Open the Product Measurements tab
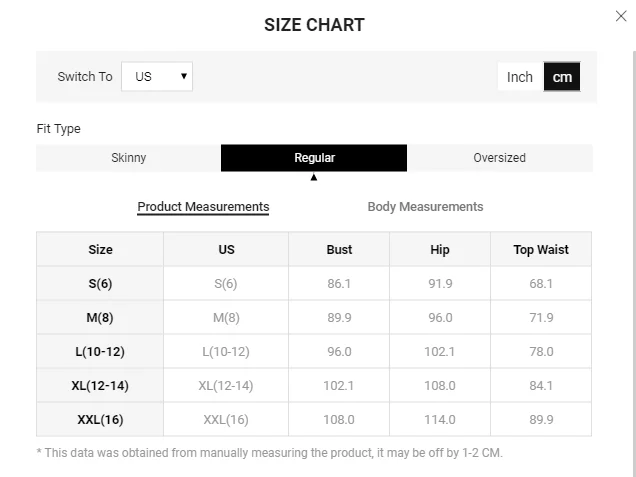 (x=203, y=207)
